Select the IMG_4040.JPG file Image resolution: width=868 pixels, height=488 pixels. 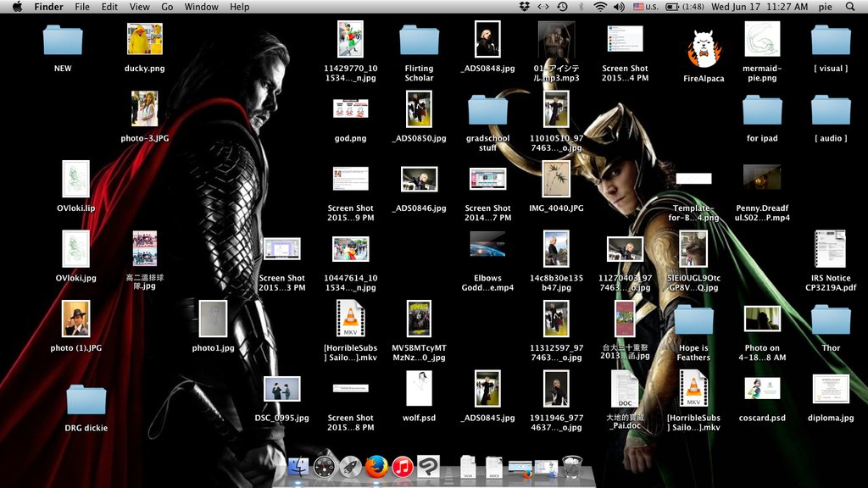[x=556, y=186]
